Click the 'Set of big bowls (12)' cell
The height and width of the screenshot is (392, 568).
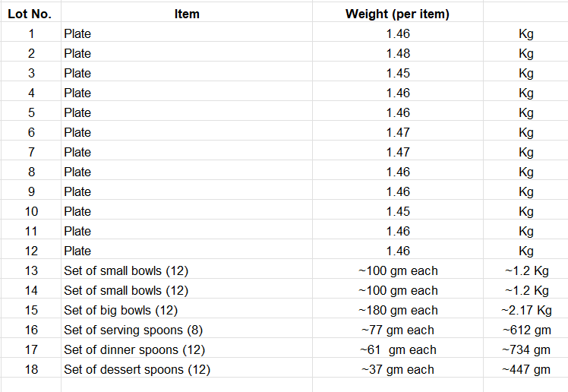[x=121, y=310]
